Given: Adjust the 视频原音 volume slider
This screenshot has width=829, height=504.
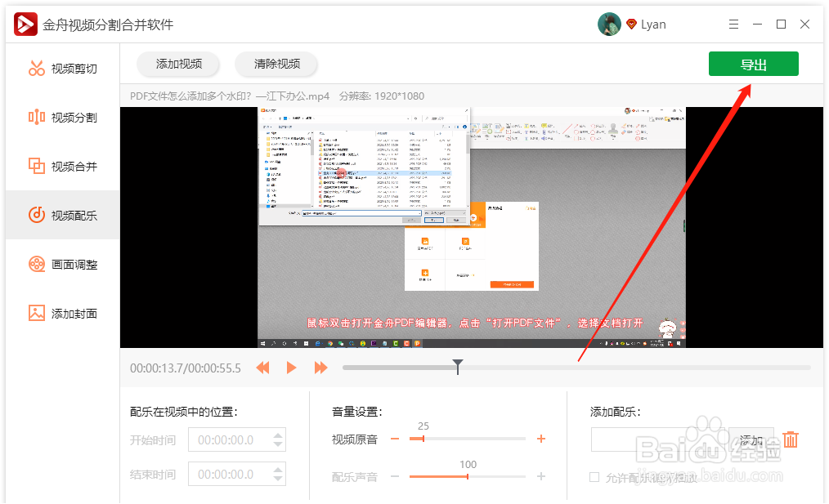Looking at the screenshot, I should [468, 439].
